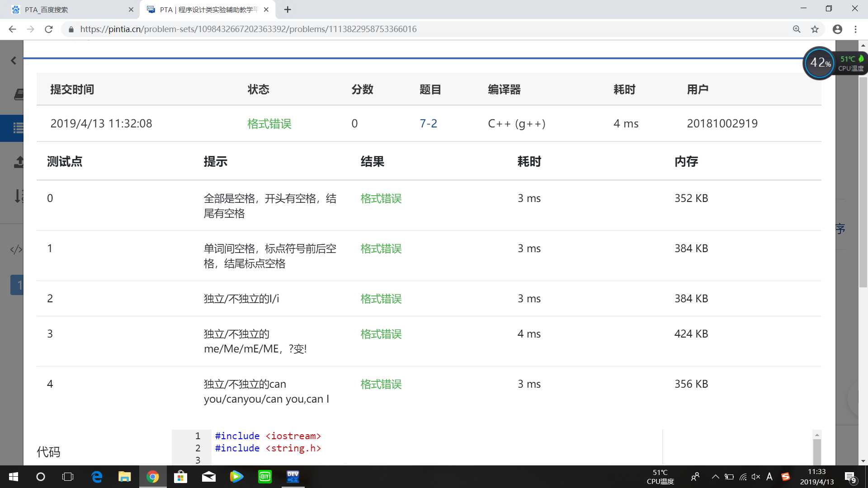Open the Chrome three-dot menu
This screenshot has height=488, width=868.
coord(855,29)
